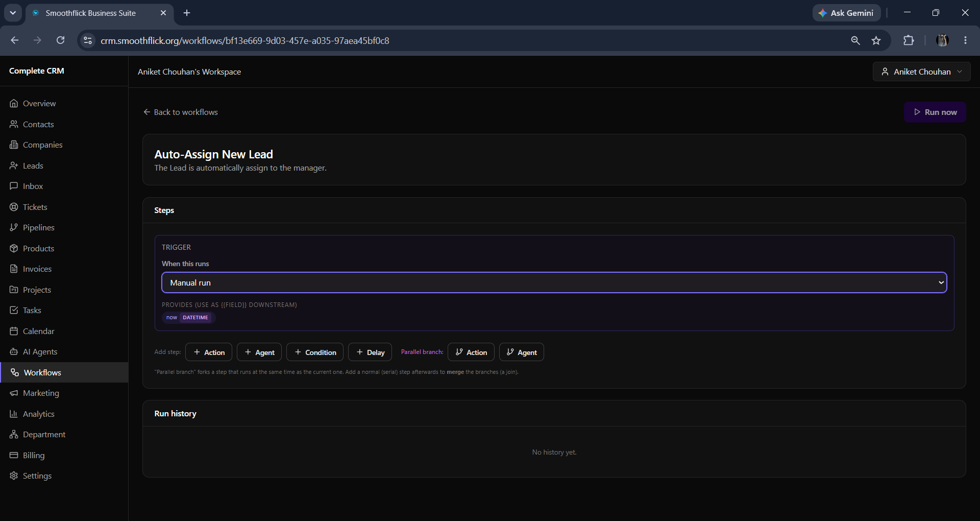
Task: Open a new browser tab
Action: click(x=187, y=13)
